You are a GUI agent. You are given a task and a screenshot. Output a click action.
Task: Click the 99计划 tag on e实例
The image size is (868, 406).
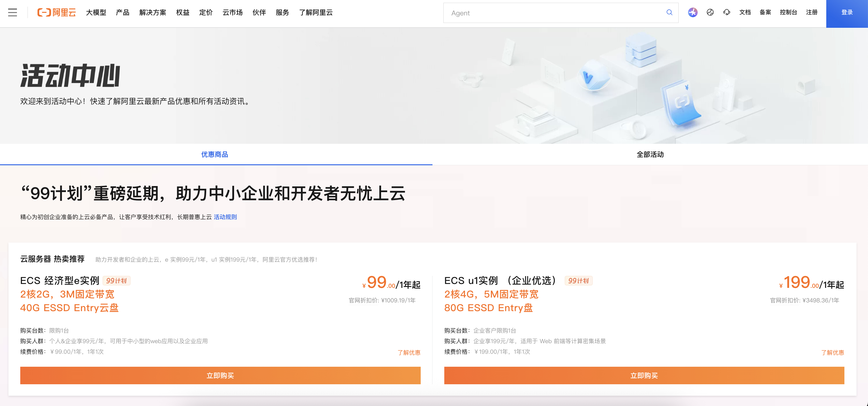click(116, 280)
